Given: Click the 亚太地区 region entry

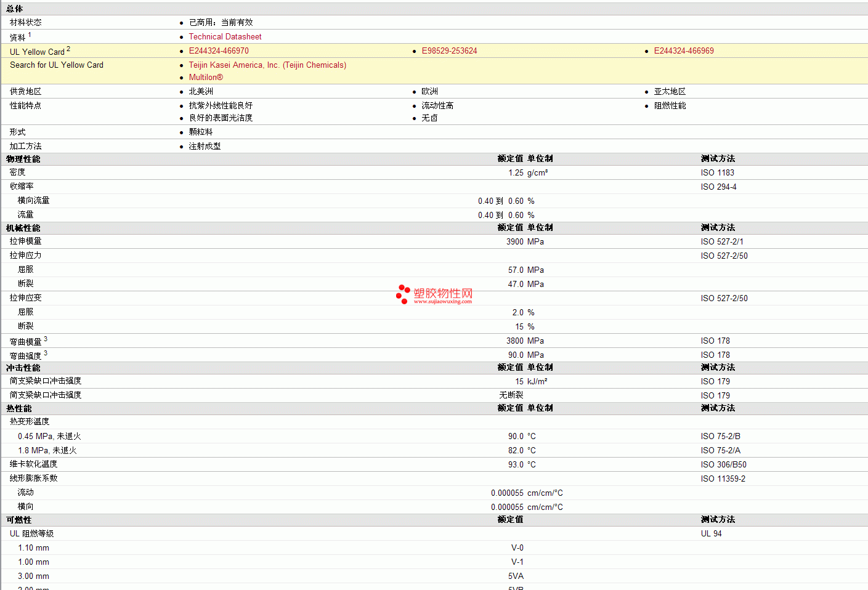Looking at the screenshot, I should coord(670,92).
